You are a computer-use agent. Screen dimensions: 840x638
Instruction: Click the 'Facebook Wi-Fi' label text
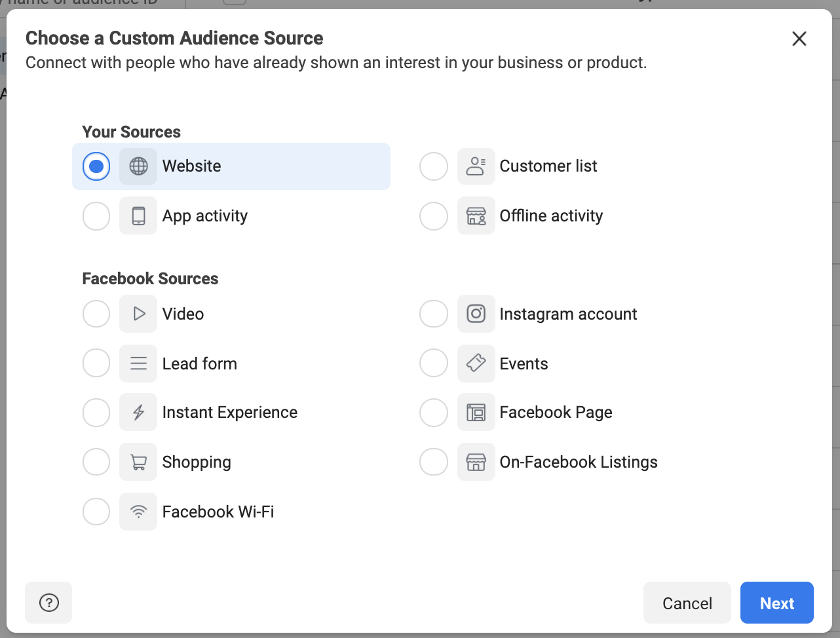(x=218, y=512)
